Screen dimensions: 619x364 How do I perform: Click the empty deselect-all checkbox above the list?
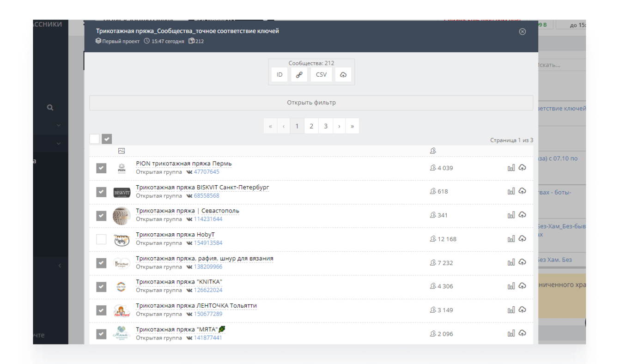point(95,139)
